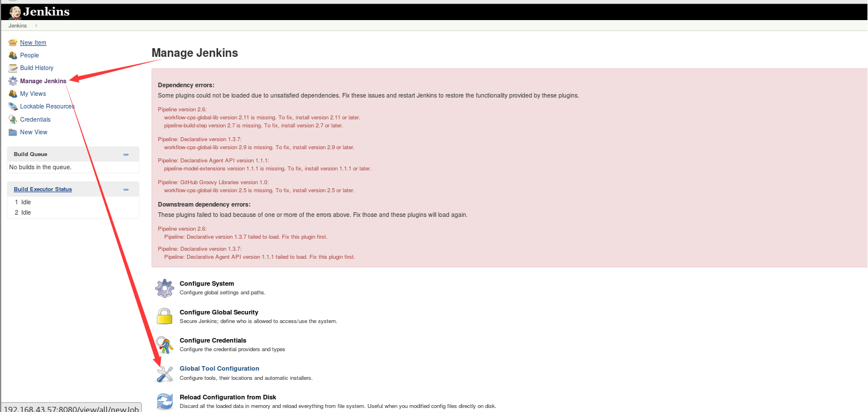
Task: Open the New Item link
Action: coord(33,42)
